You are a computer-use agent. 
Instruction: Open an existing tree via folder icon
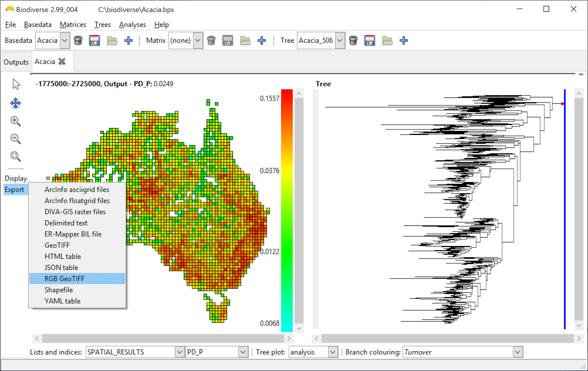tap(387, 40)
